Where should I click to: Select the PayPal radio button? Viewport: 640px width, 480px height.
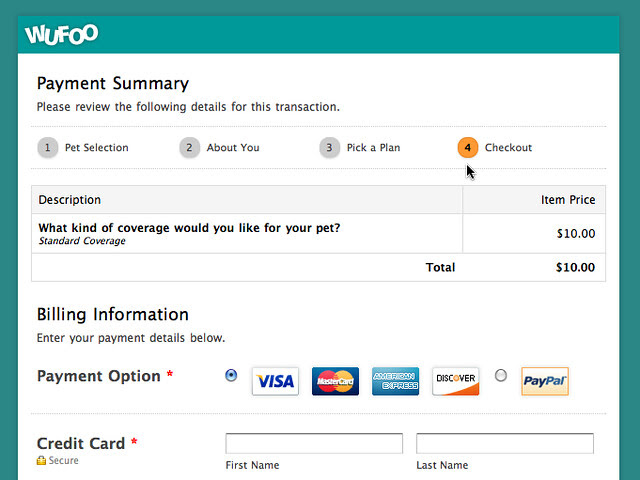[x=501, y=375]
